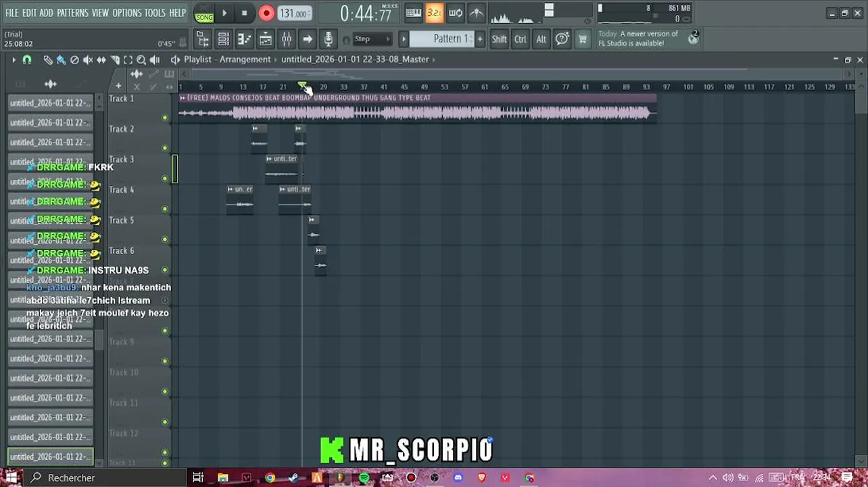
Task: Open the PATTERNS menu
Action: (x=72, y=13)
